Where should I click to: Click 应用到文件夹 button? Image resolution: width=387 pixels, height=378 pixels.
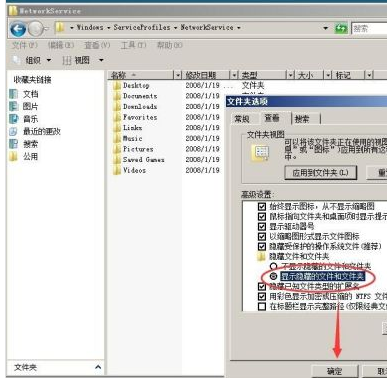pos(321,173)
